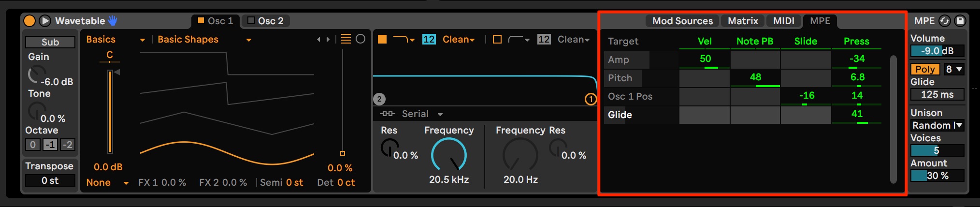Open the Mod Sources tab
This screenshot has width=980, height=207.
[683, 21]
